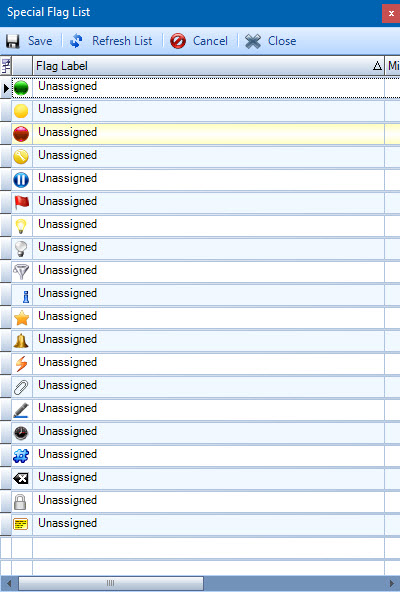Close the flag list via the toolbar Close button

click(270, 41)
